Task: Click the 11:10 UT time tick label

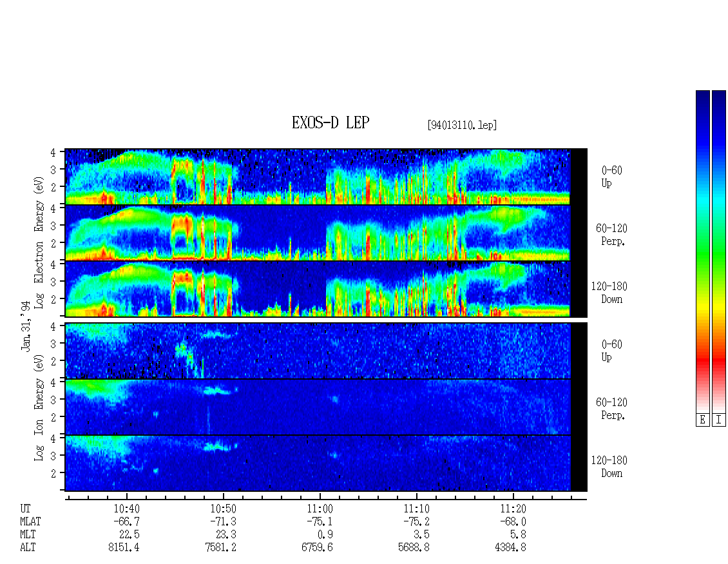Action: (x=416, y=509)
